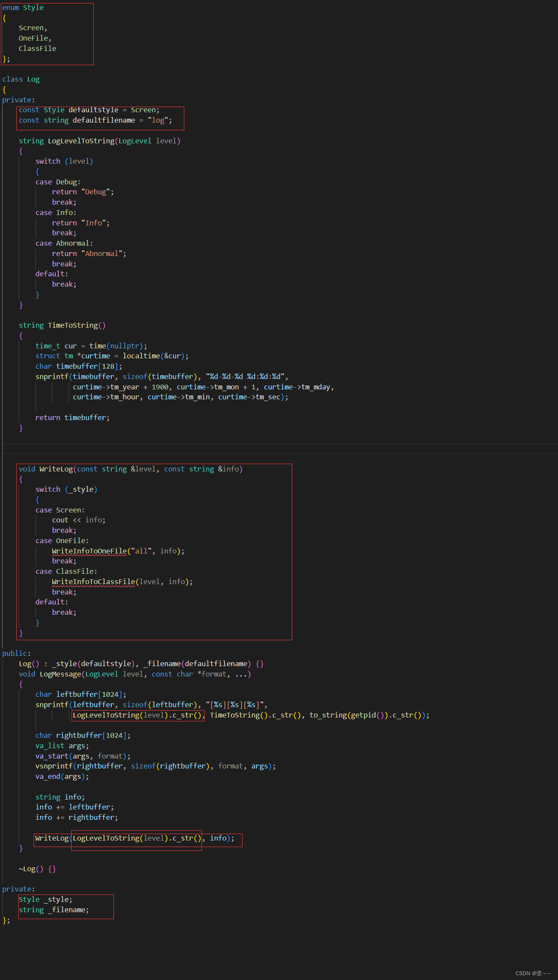Click the 'curtime->tm_year + 1900' argument line

point(203,387)
